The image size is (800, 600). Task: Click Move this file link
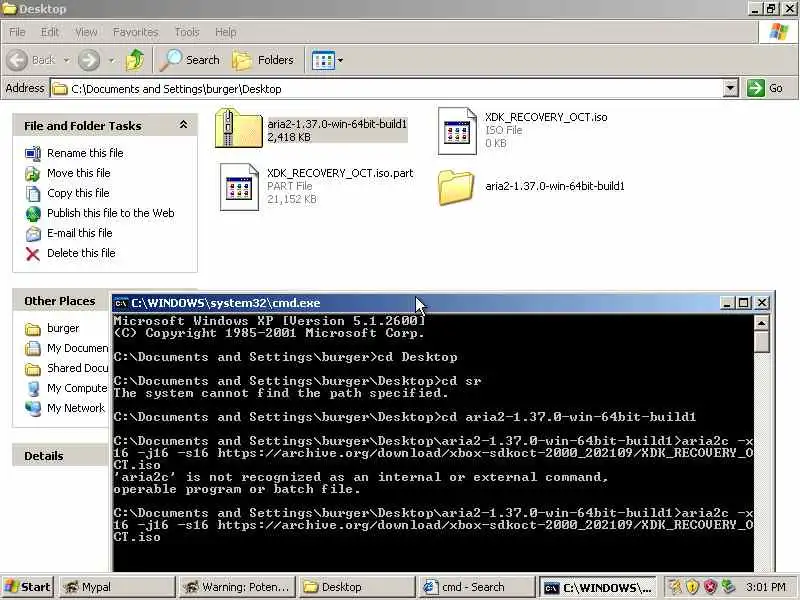pyautogui.click(x=79, y=173)
